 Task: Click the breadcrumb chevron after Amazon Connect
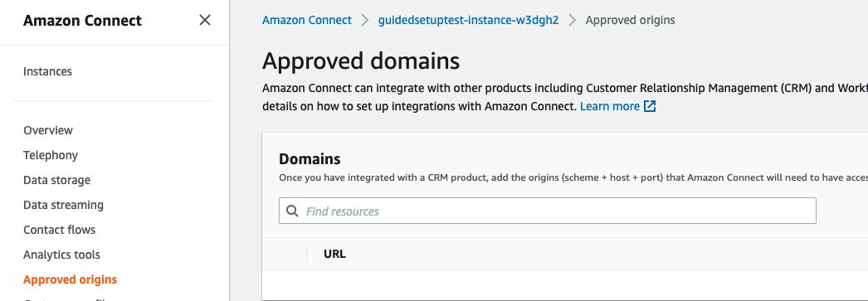click(364, 21)
